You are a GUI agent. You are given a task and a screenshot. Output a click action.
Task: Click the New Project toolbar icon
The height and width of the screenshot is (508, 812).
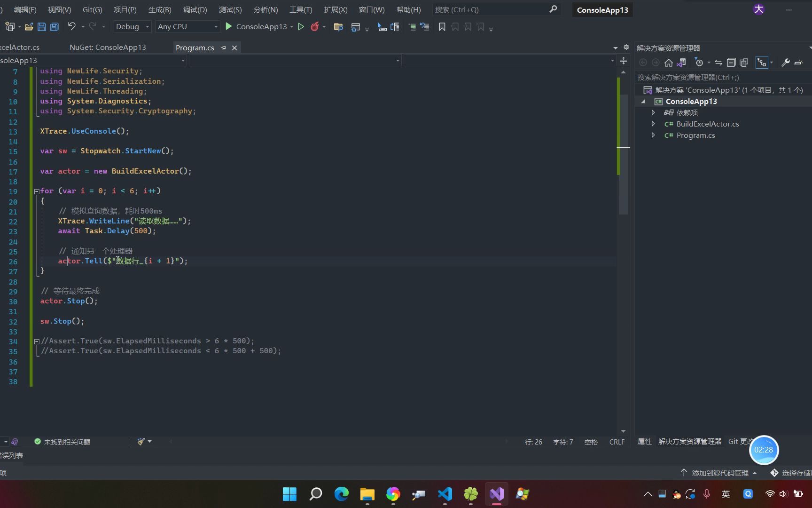coord(10,27)
